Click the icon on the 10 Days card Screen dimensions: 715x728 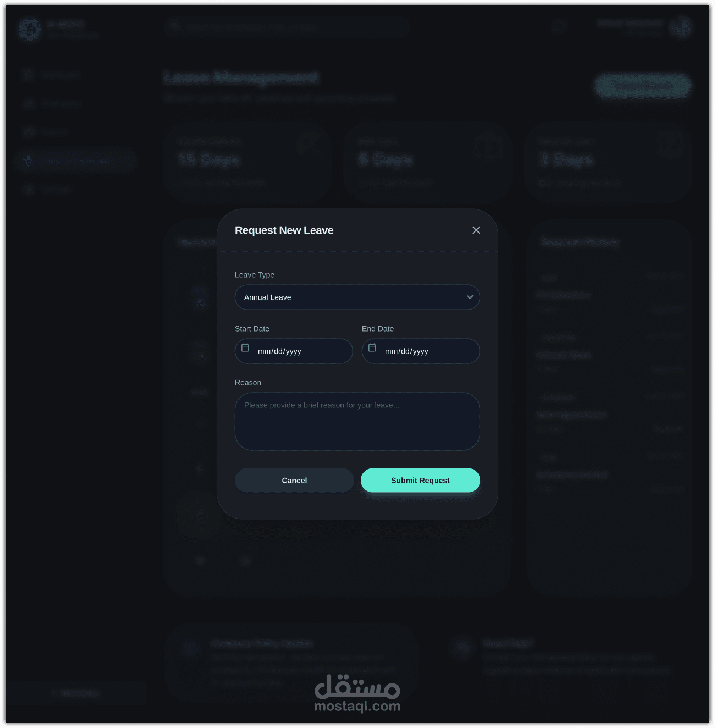pyautogui.click(x=310, y=145)
